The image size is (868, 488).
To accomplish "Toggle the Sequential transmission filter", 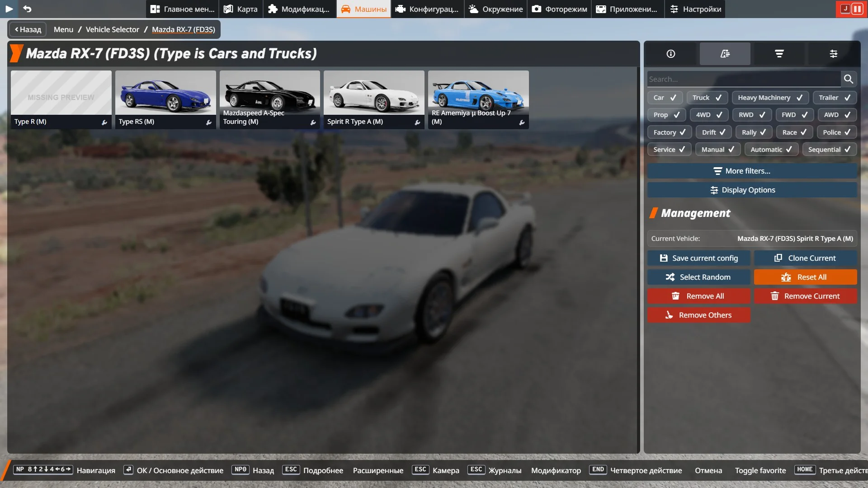I will 830,150.
